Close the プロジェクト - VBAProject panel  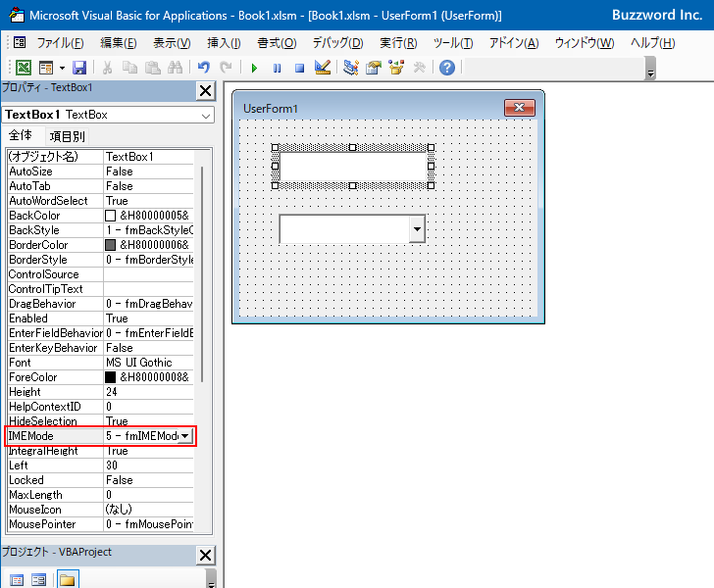click(205, 556)
